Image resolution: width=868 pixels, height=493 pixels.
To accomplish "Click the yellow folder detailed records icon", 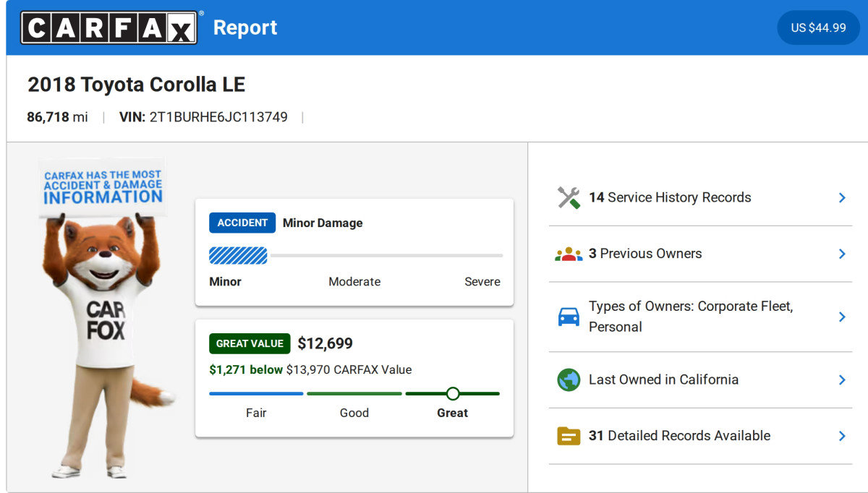I will pos(569,436).
